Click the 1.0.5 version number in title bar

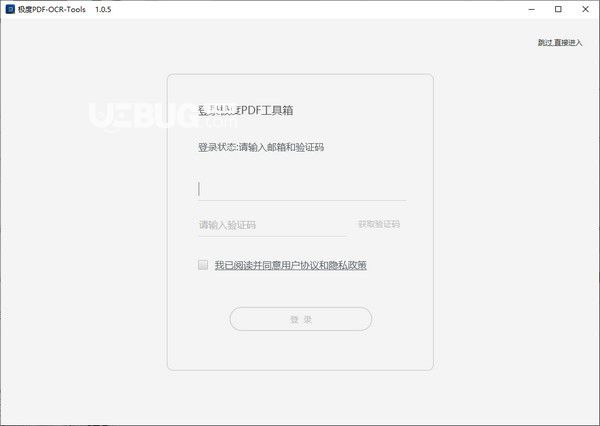[x=103, y=10]
